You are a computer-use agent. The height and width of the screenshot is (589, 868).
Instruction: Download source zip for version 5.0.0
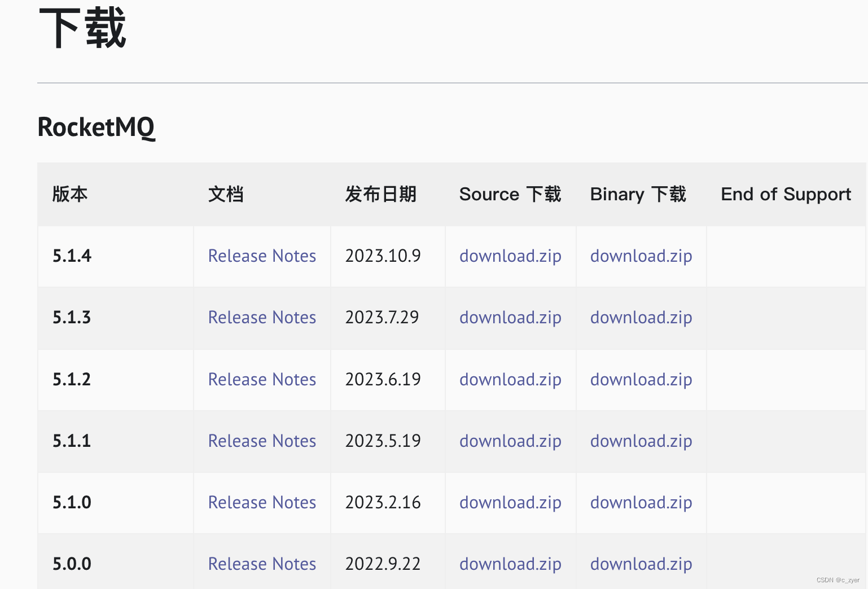click(510, 564)
